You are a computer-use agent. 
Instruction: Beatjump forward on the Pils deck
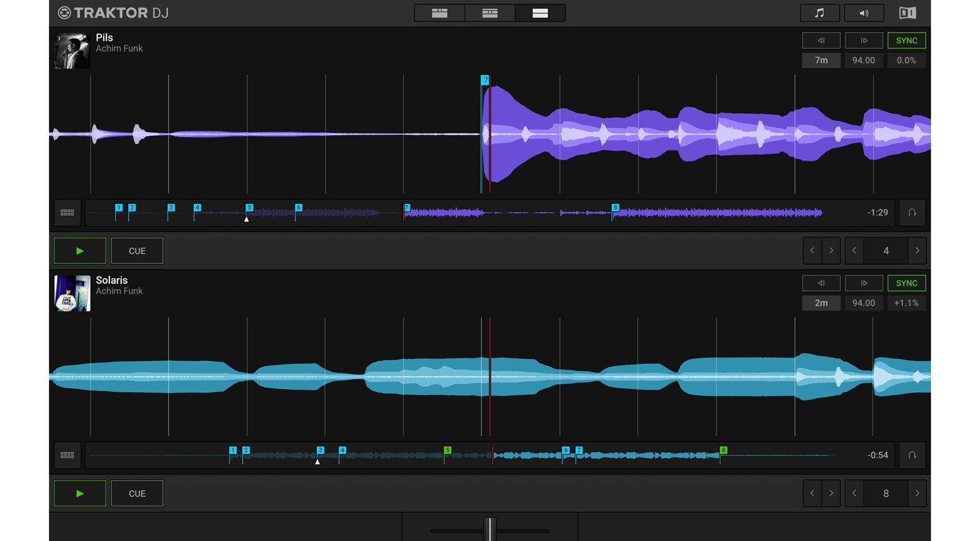[x=831, y=251]
